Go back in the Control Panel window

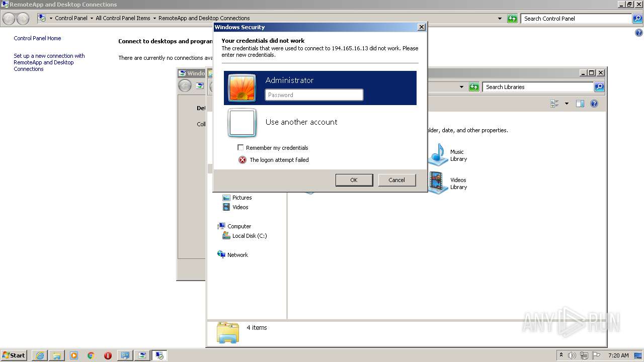click(9, 19)
